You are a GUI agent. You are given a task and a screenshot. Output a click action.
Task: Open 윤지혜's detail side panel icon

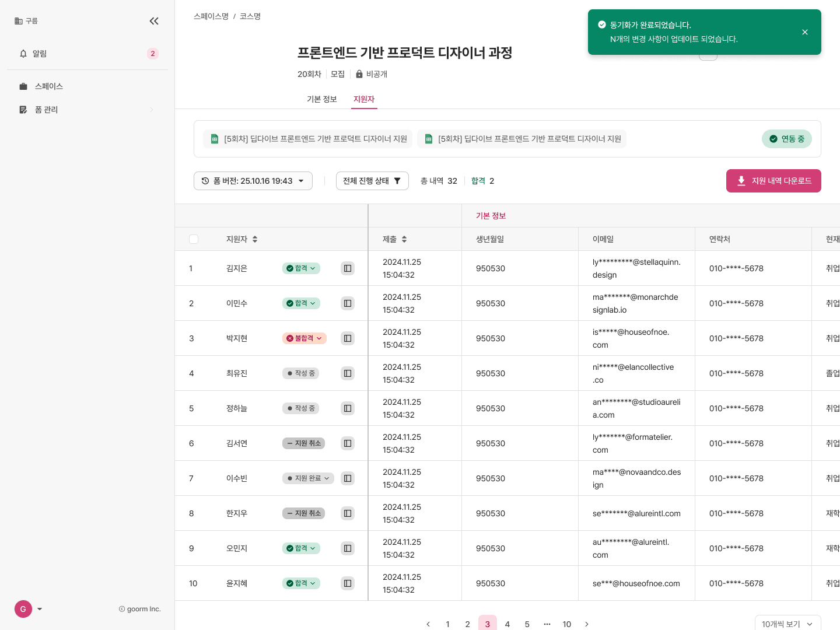pyautogui.click(x=348, y=583)
